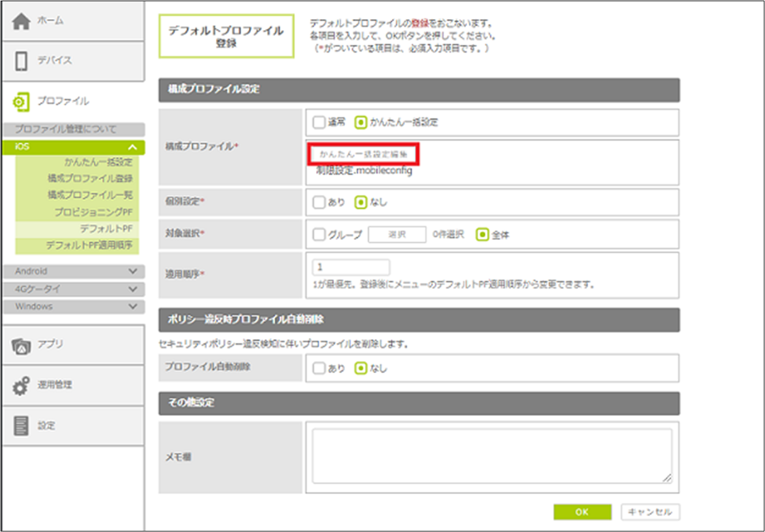
Task: Expand the Windows menu section
Action: pyautogui.click(x=133, y=306)
